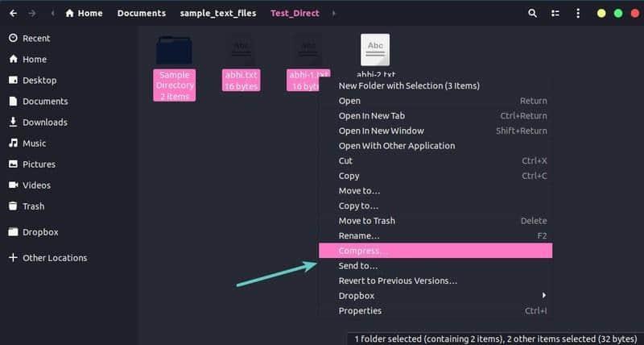
Task: Toggle list view layout icon
Action: tap(555, 14)
